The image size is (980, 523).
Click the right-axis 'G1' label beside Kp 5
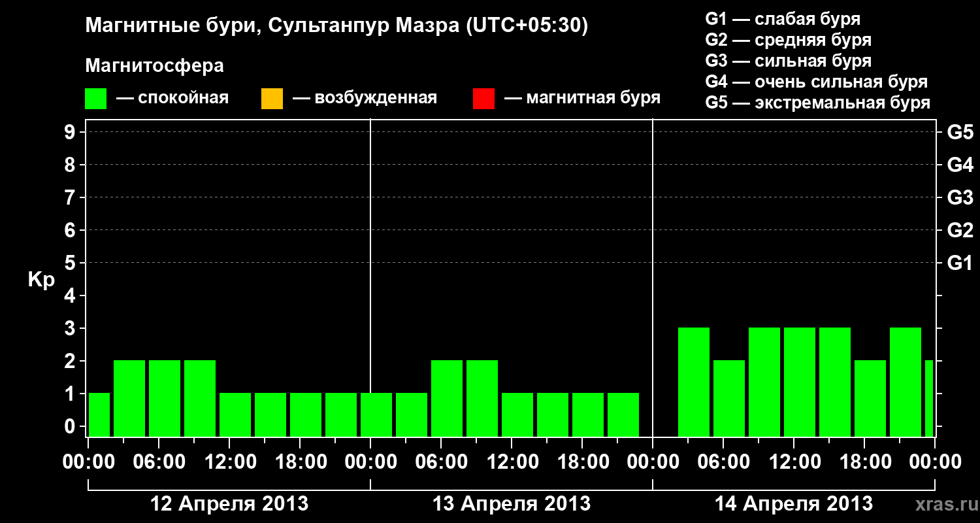[960, 263]
